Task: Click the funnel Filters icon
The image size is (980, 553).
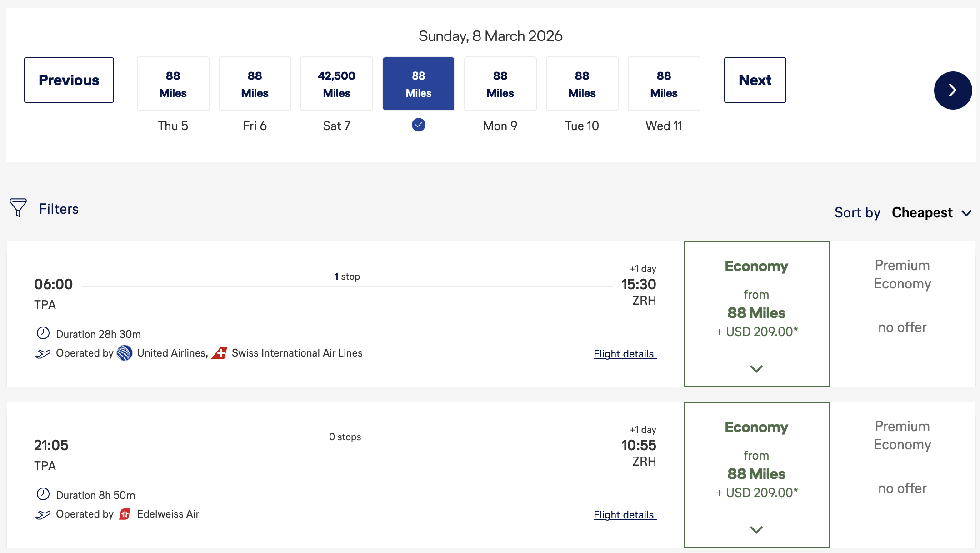Action: tap(18, 208)
